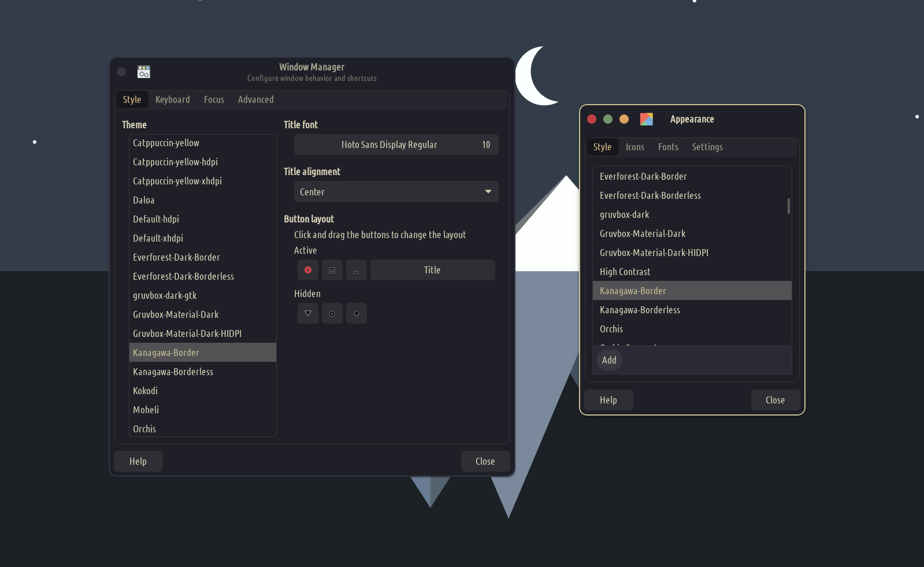The height and width of the screenshot is (567, 924).
Task: Open the Title alignment dropdown
Action: pos(396,192)
